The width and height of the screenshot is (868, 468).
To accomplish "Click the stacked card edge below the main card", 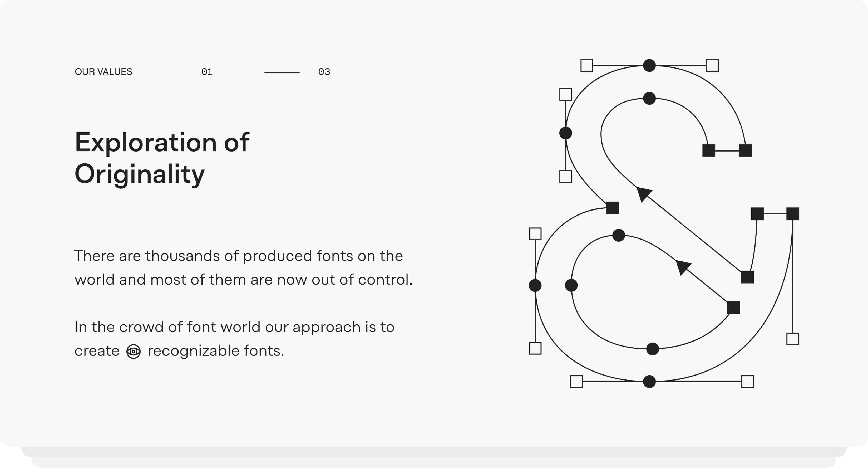I will [434, 452].
